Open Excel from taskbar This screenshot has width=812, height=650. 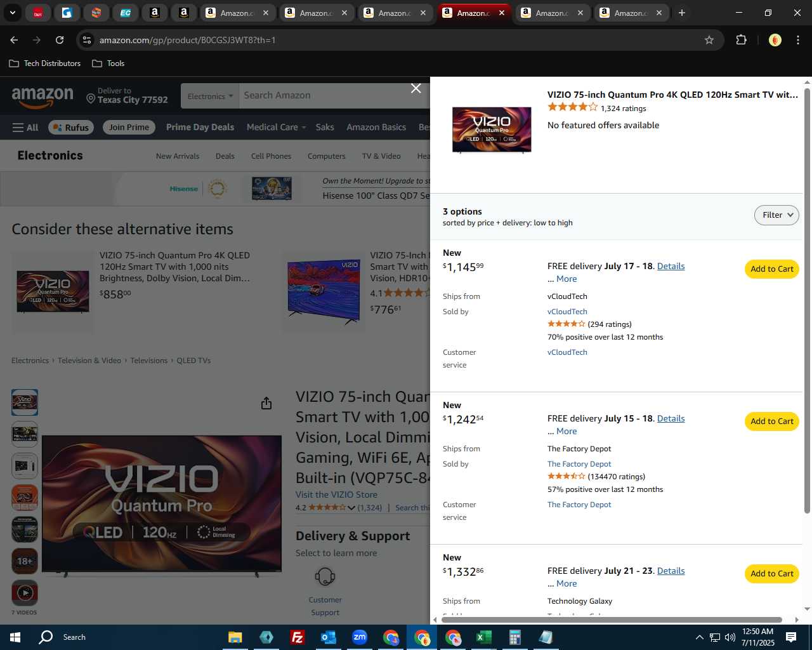point(483,637)
